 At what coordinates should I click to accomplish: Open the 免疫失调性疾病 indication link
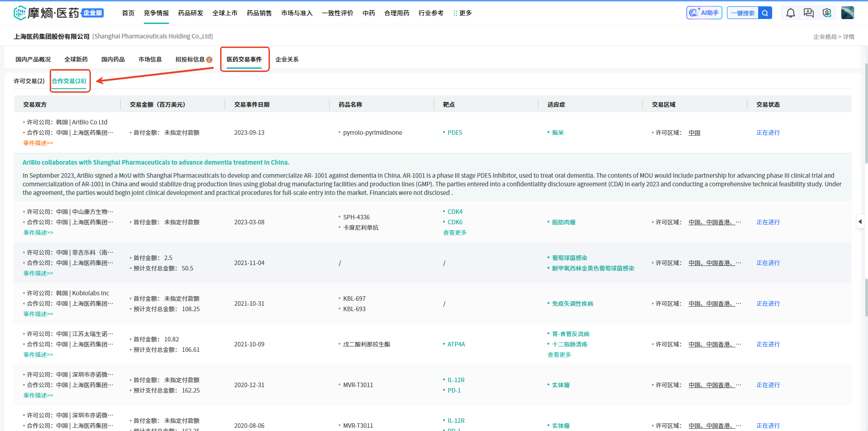click(572, 303)
